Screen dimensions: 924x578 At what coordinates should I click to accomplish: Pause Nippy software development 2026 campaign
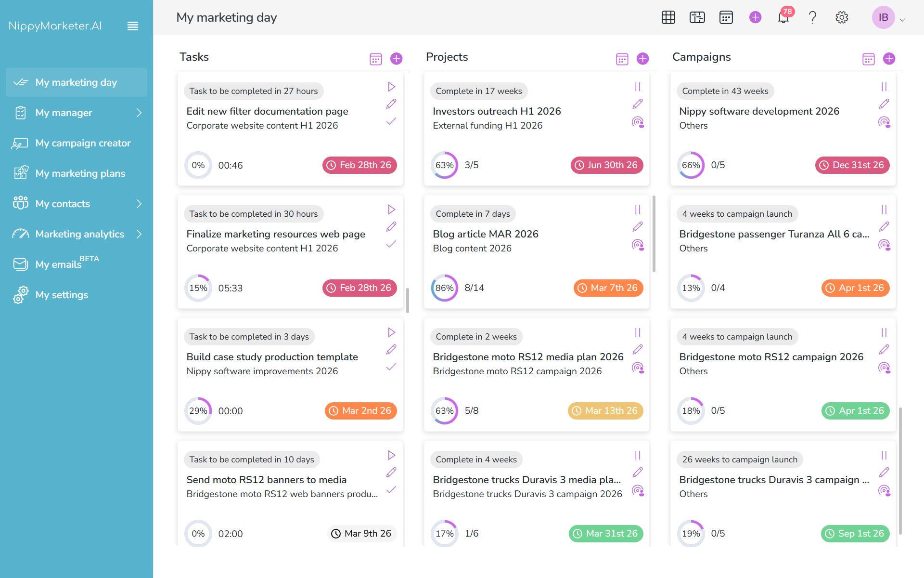point(884,87)
